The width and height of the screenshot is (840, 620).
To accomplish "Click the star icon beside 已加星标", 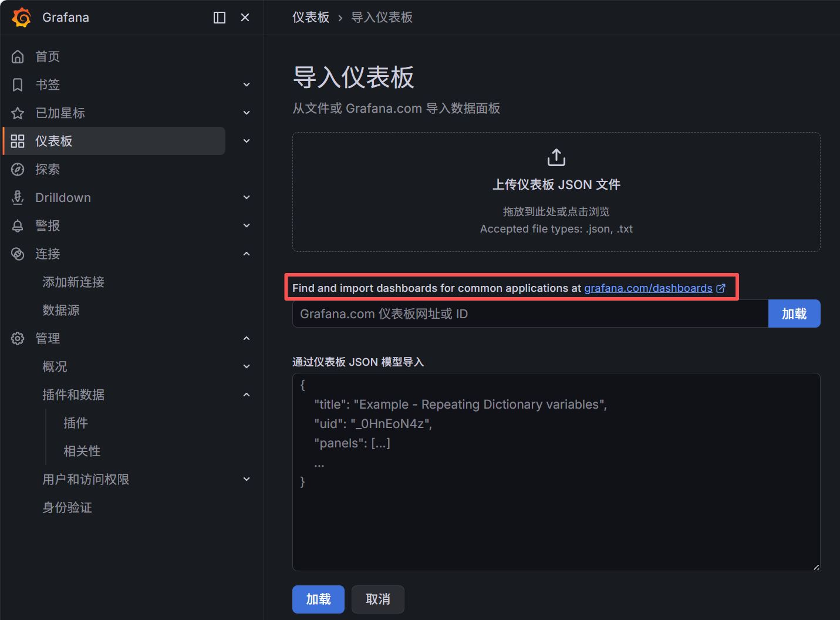I will coord(18,113).
